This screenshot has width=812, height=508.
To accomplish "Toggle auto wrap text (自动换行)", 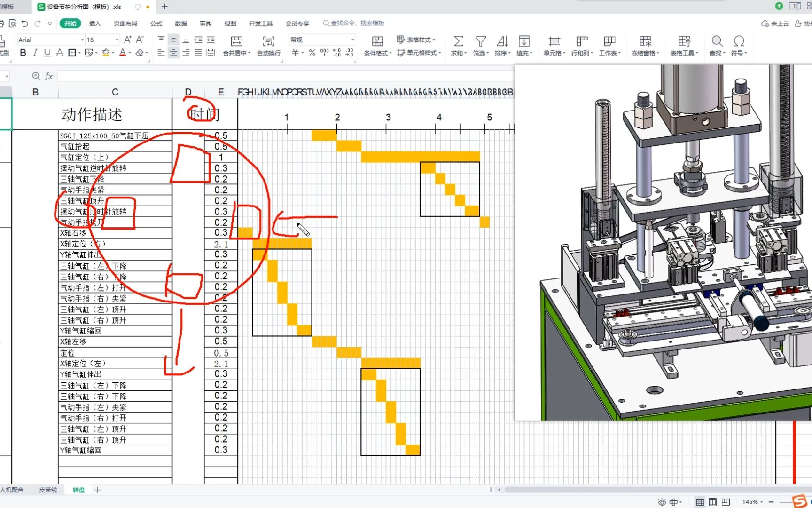I will coord(269,47).
